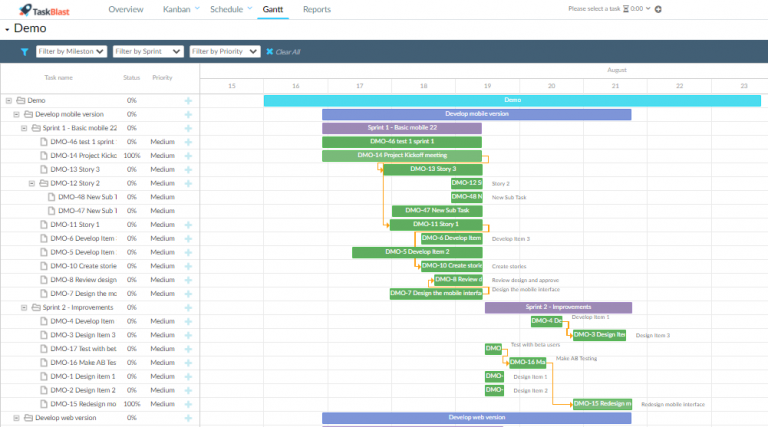
Task: Click Sprint 1 - Basic mobile 22 gantt bar
Action: click(402, 128)
